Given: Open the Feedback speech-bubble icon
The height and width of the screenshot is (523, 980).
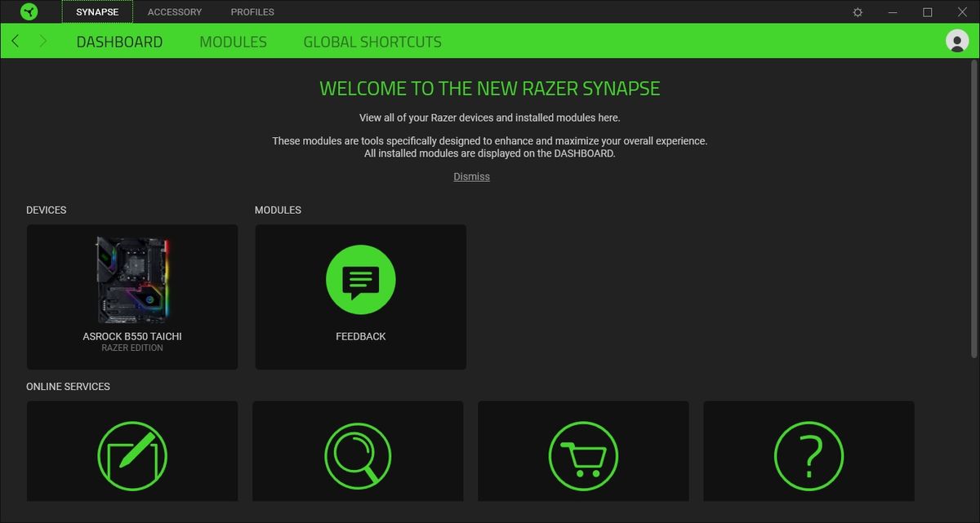Looking at the screenshot, I should [360, 280].
